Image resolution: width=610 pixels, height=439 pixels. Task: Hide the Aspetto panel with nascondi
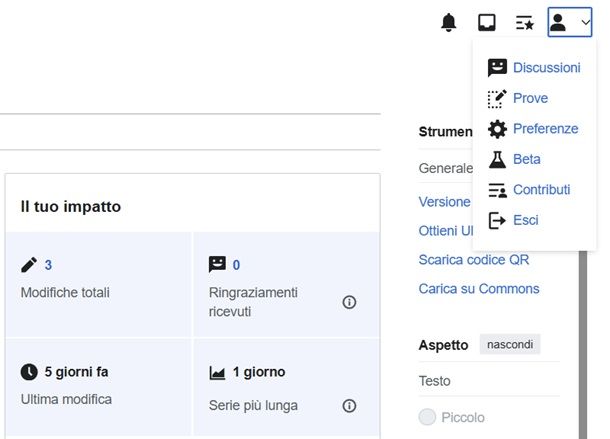(510, 345)
